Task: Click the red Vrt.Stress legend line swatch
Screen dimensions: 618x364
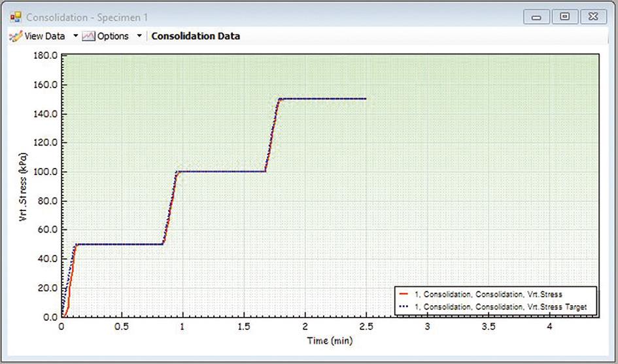Action: [403, 295]
